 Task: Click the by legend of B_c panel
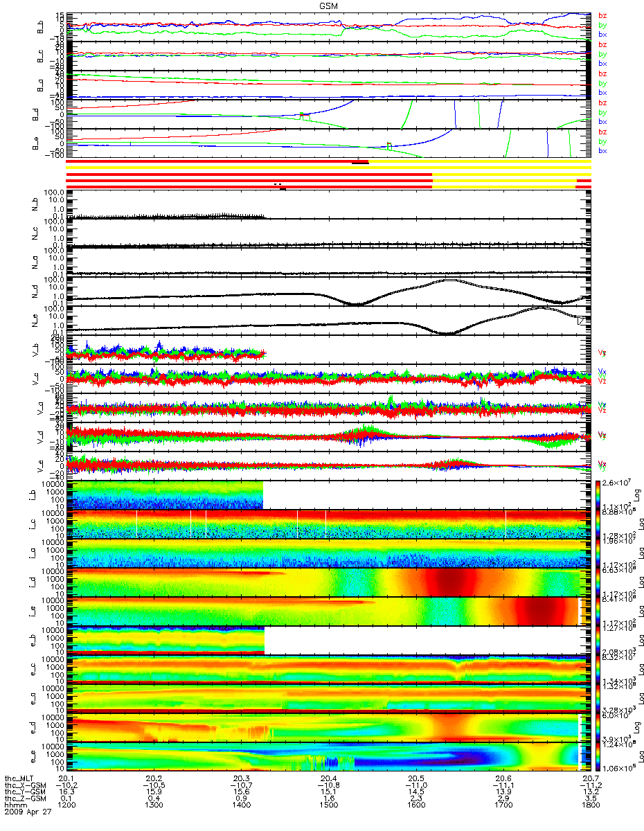[x=602, y=54]
